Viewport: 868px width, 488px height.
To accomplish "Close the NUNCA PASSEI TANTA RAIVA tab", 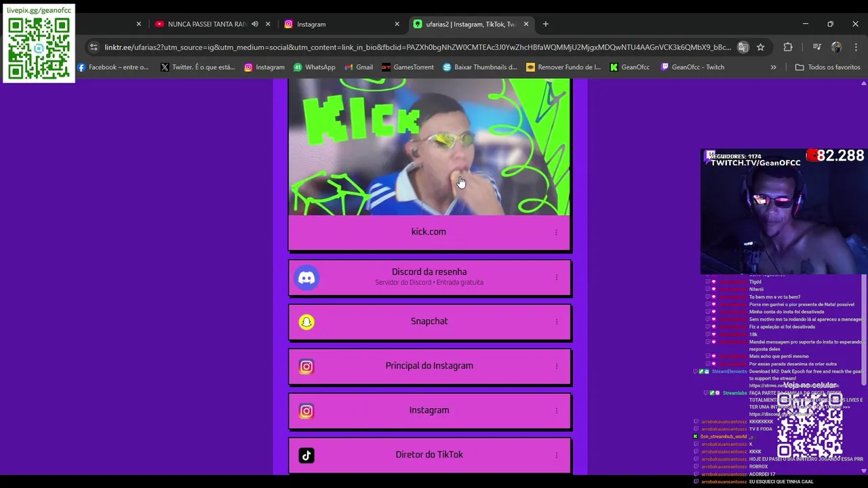I will 268,24.
